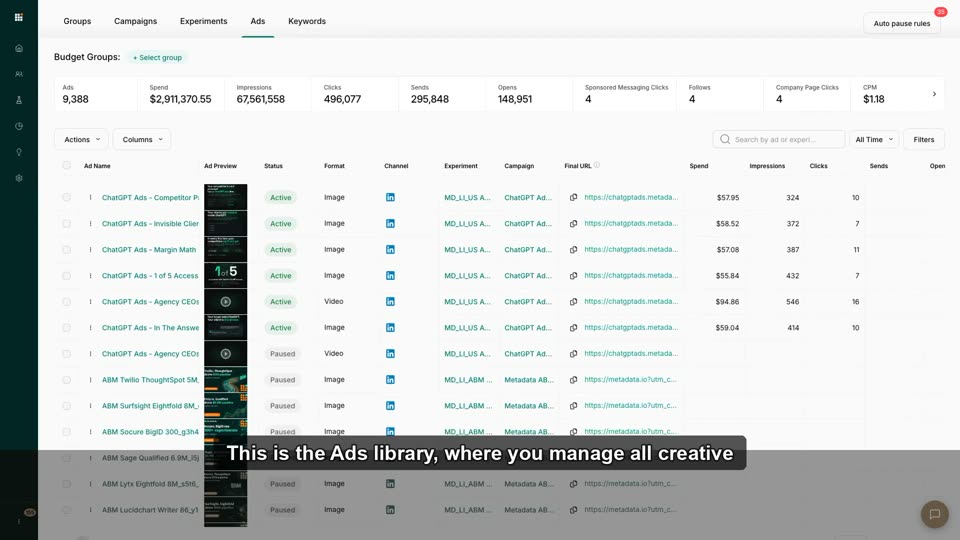Screen dimensions: 960x540
Task: Click the notifications icon at sidebar bottom
Action: click(29, 512)
